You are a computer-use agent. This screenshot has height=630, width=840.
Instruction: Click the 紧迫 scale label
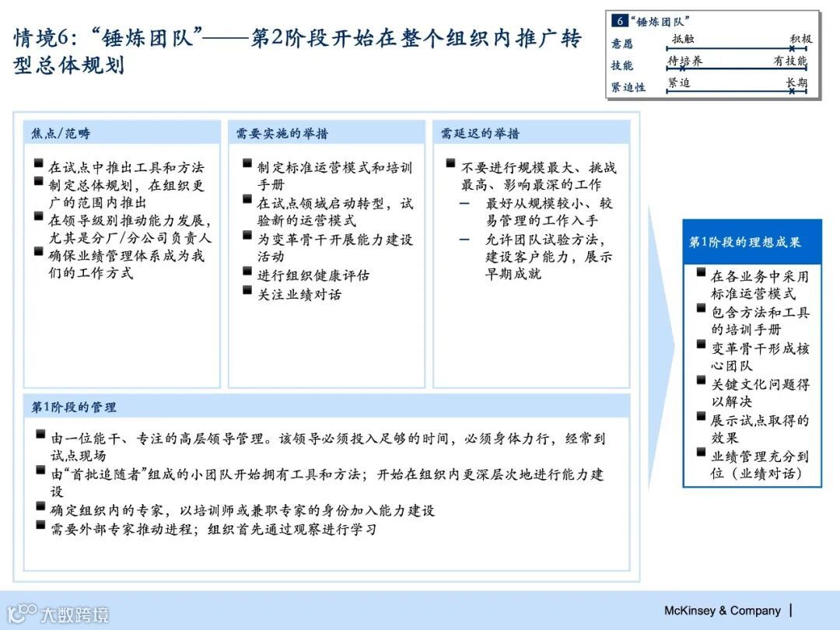click(x=679, y=82)
